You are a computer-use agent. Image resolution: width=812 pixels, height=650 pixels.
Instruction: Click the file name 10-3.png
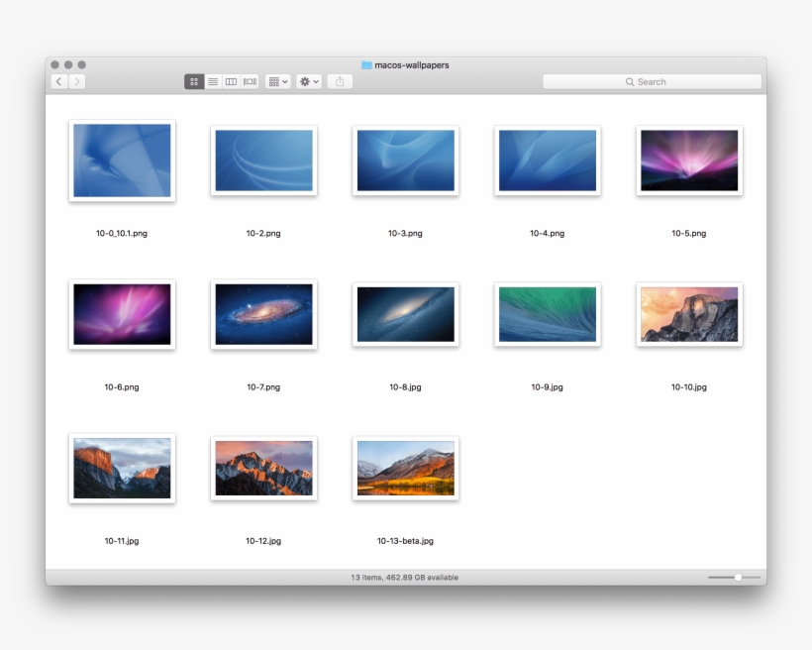pyautogui.click(x=405, y=233)
